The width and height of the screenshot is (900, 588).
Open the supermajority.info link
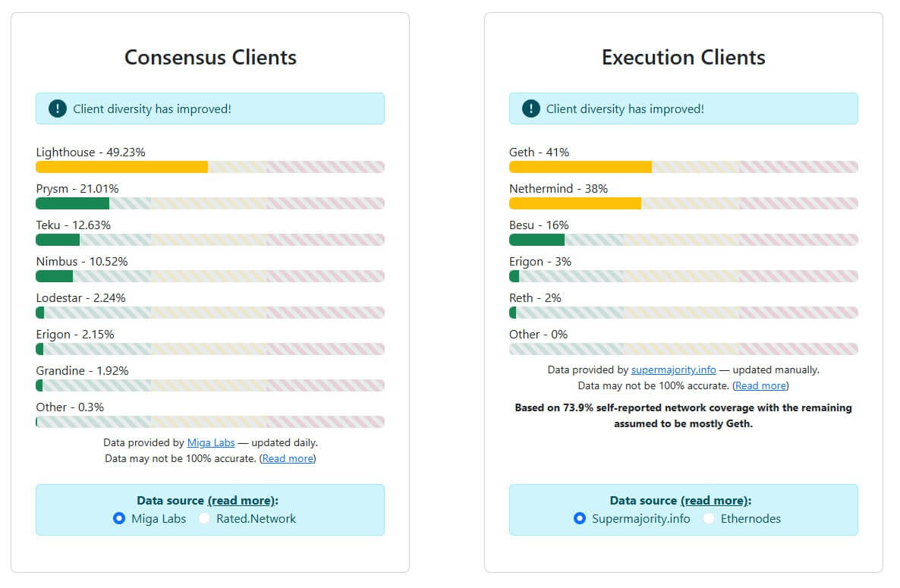(x=674, y=369)
